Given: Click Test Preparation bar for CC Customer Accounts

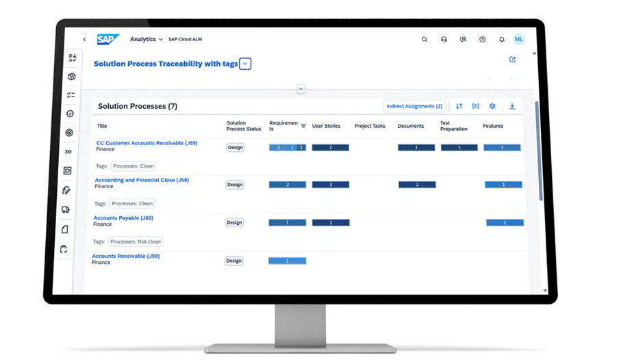Looking at the screenshot, I should 459,148.
